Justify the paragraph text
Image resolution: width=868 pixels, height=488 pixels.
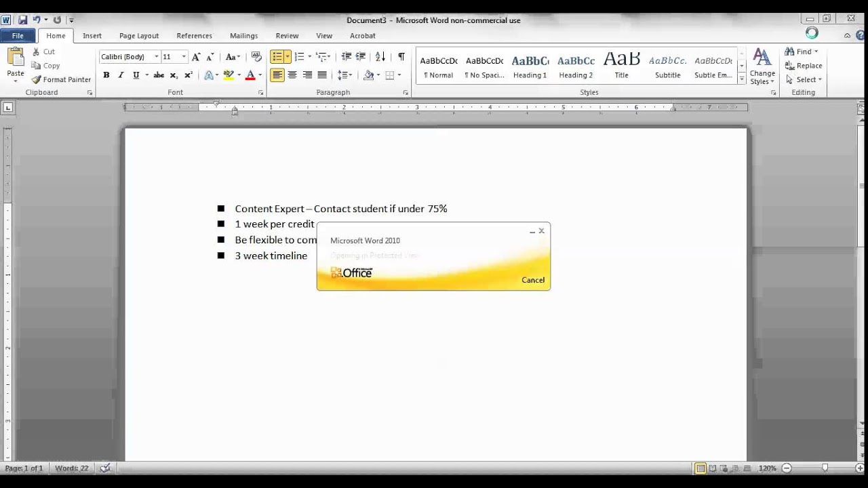[x=322, y=75]
